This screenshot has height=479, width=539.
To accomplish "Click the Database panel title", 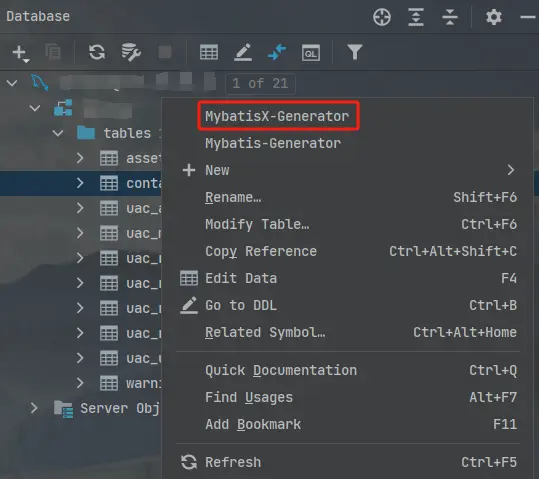I will click(x=38, y=17).
